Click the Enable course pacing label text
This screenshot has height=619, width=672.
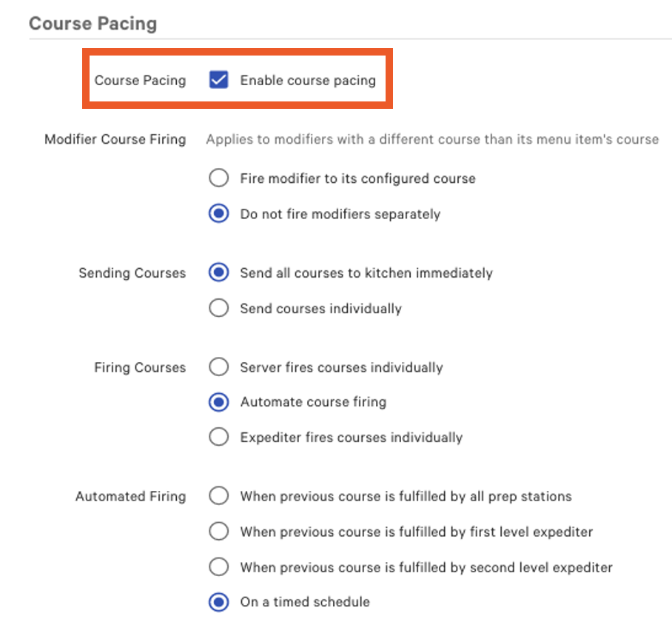(x=309, y=80)
